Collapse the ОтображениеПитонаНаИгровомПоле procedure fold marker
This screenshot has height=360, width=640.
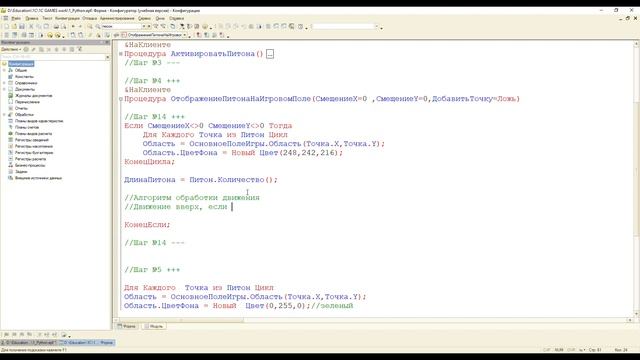coord(121,99)
